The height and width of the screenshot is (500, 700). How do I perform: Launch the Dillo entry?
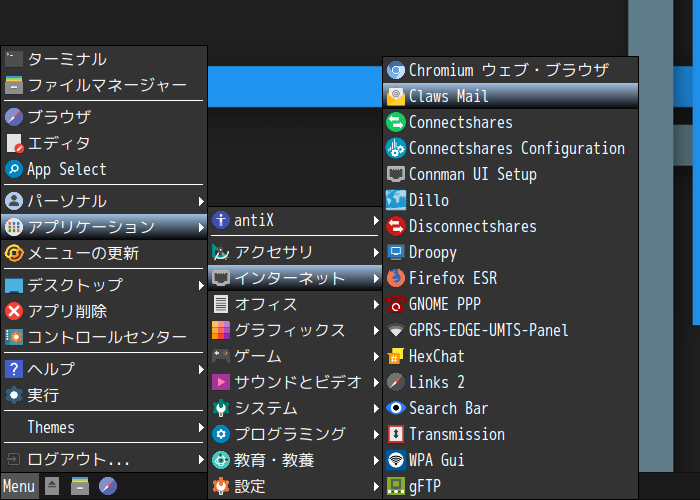(510, 200)
